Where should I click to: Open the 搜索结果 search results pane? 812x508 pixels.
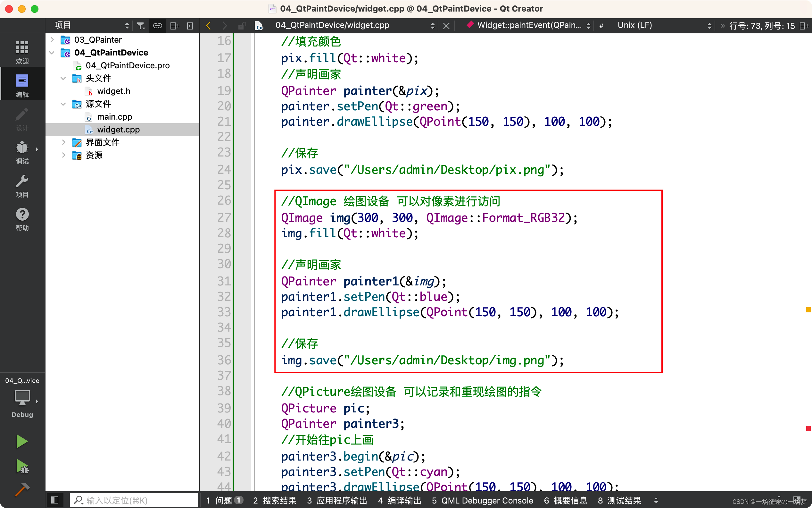tap(275, 500)
